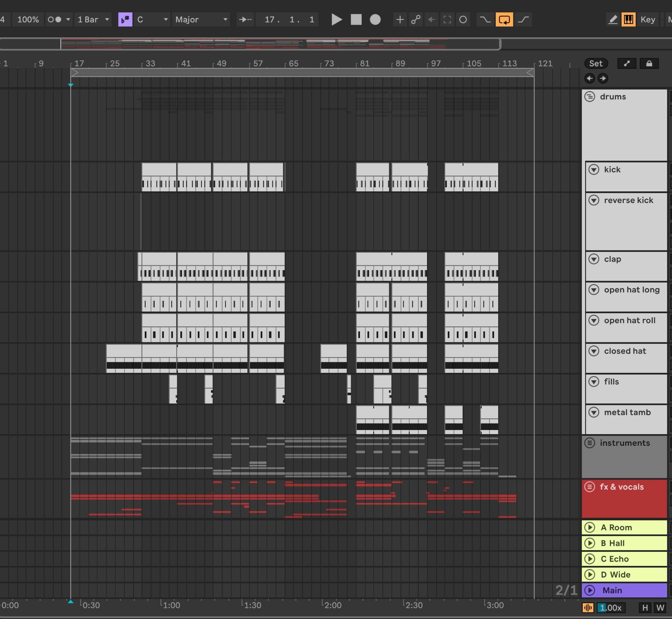Toggle the Computer MIDI Keyboard piano icon
672x619 pixels.
point(629,20)
